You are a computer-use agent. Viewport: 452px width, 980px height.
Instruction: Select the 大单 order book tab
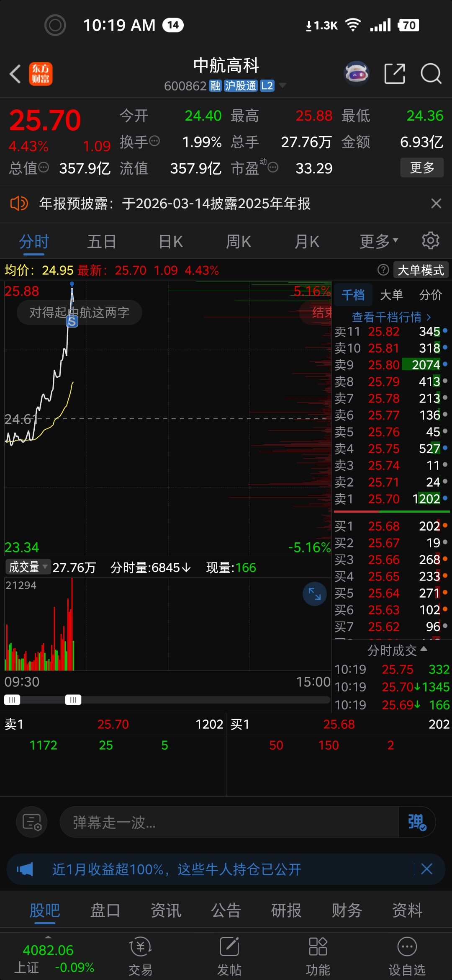(391, 295)
